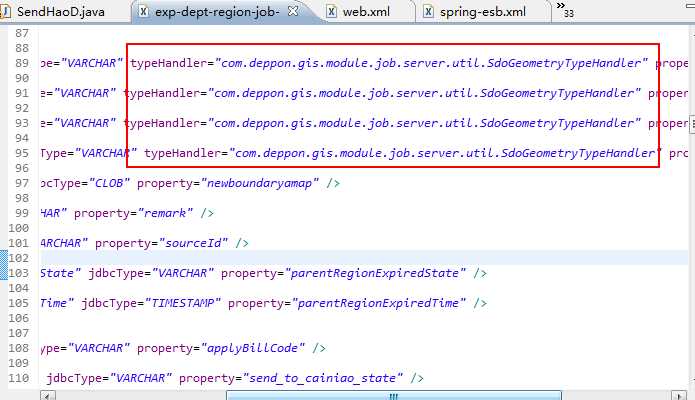The image size is (695, 400).
Task: Click the XML file icon on web.xml tab
Action: (331, 12)
